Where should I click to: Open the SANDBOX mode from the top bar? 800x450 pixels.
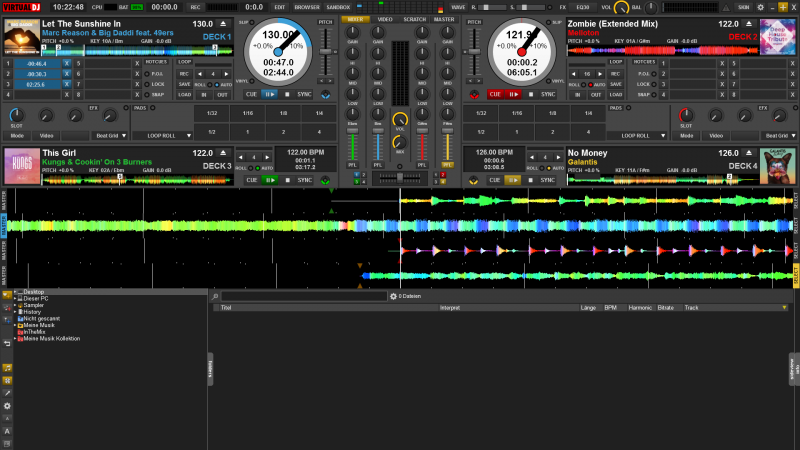point(338,7)
